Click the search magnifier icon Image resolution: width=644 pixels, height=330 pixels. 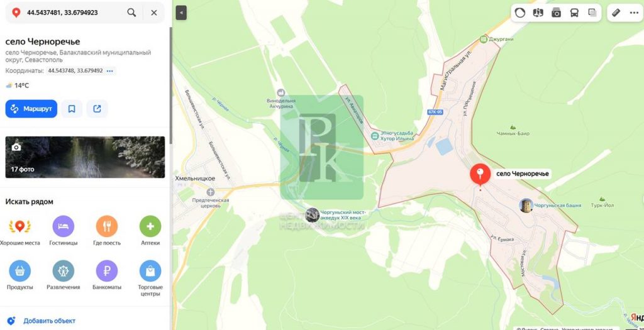(131, 13)
